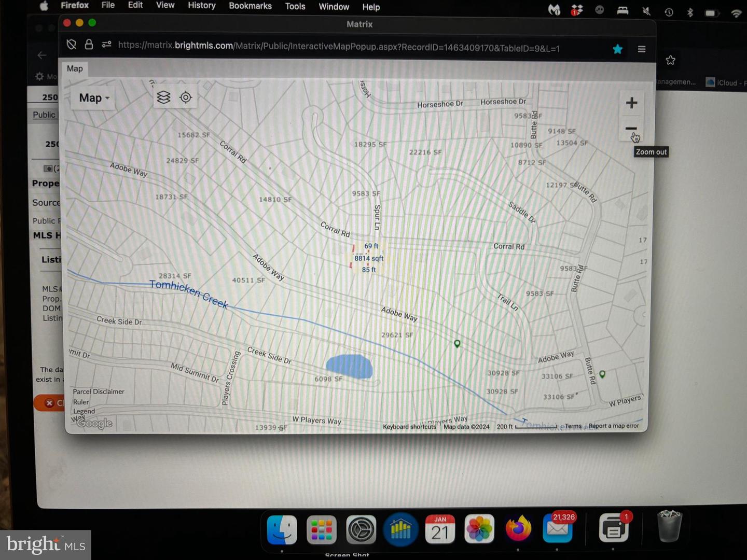The height and width of the screenshot is (560, 747).
Task: Click the Wi-Fi menu bar icon
Action: pos(736,13)
